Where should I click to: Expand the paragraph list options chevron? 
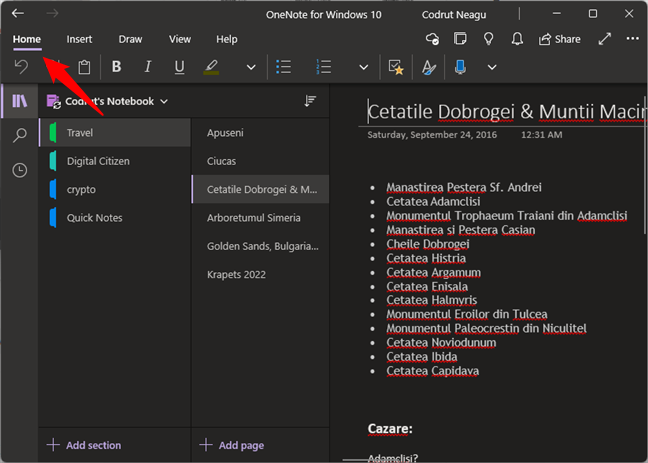point(364,67)
